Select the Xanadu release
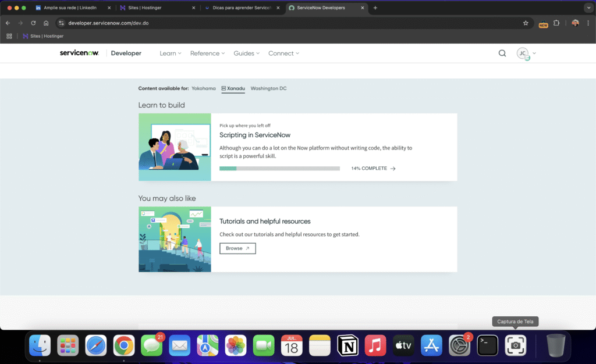 tap(233, 88)
